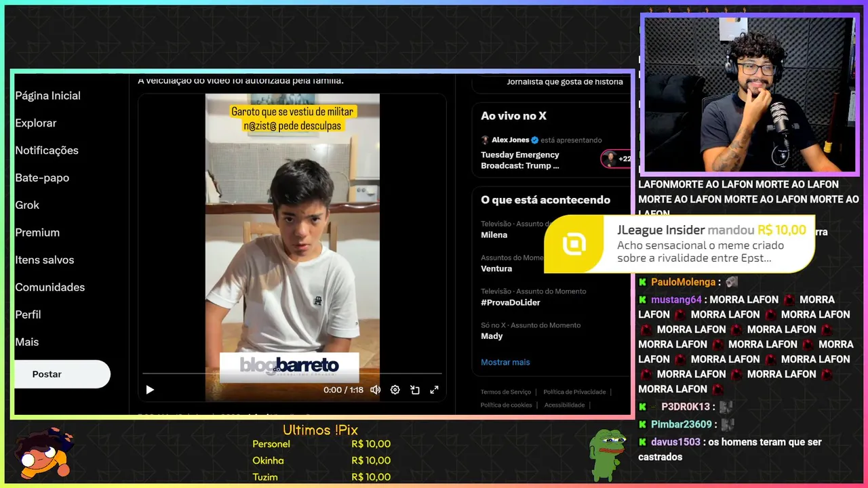Click R$ 10,00 beside Personel
The image size is (868, 488).
coord(371,444)
